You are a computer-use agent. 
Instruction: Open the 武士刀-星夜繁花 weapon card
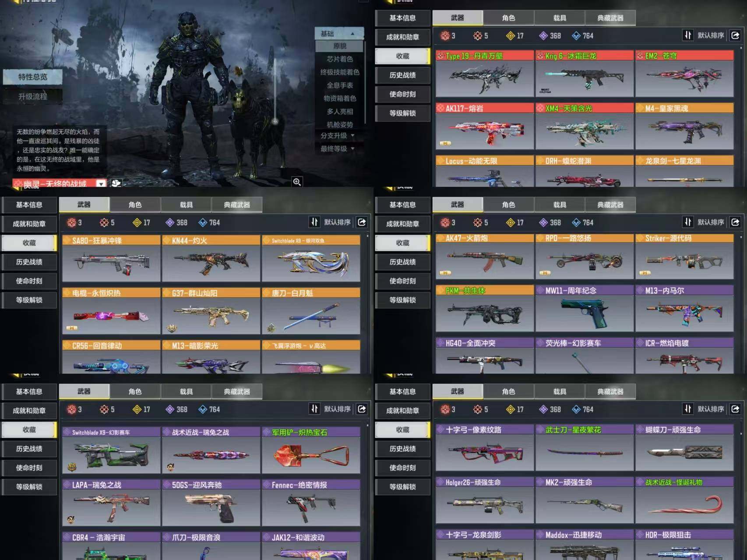585,447
